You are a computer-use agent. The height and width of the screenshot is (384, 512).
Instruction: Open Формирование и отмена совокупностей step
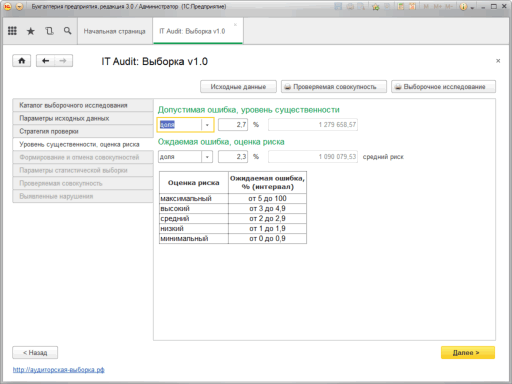tap(83, 157)
